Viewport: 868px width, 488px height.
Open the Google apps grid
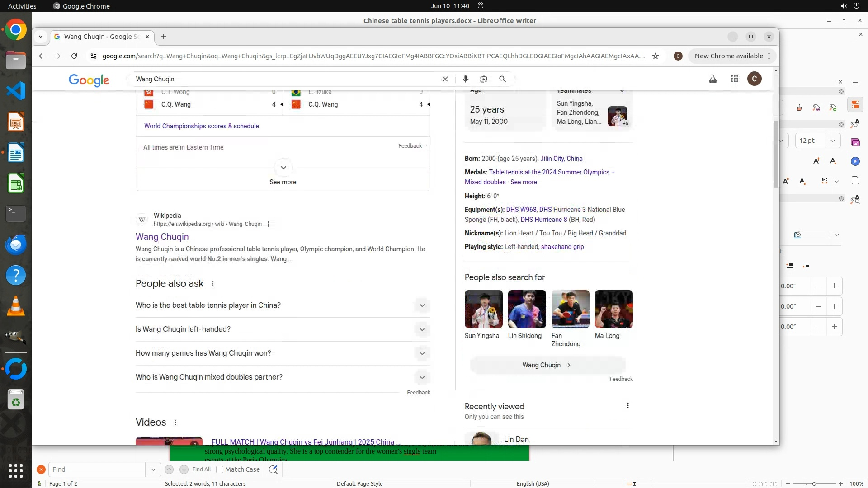point(734,79)
